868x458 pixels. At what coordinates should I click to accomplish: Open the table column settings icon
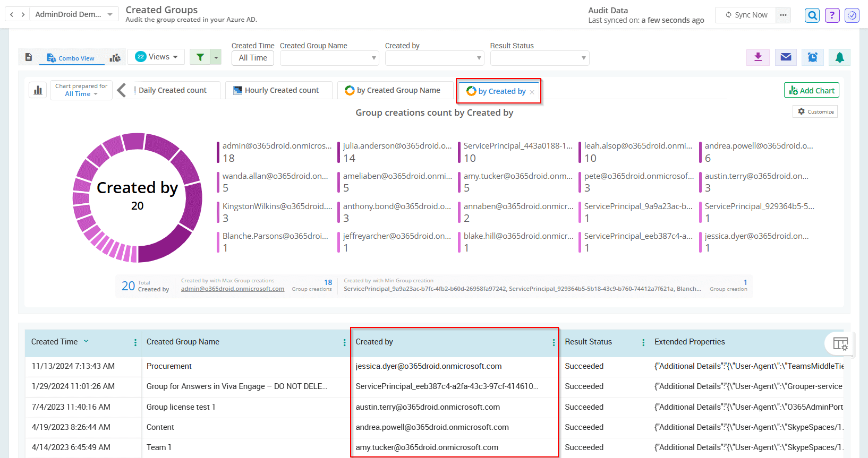[x=840, y=344]
